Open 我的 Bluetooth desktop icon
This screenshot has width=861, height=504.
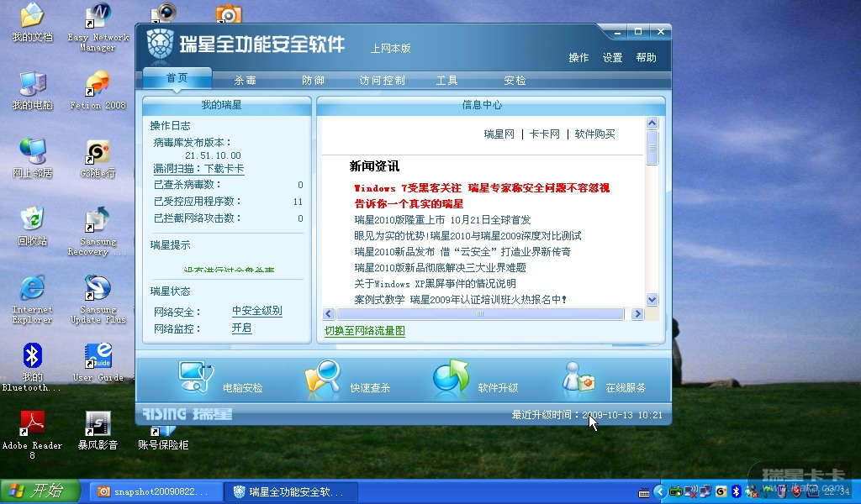32,367
